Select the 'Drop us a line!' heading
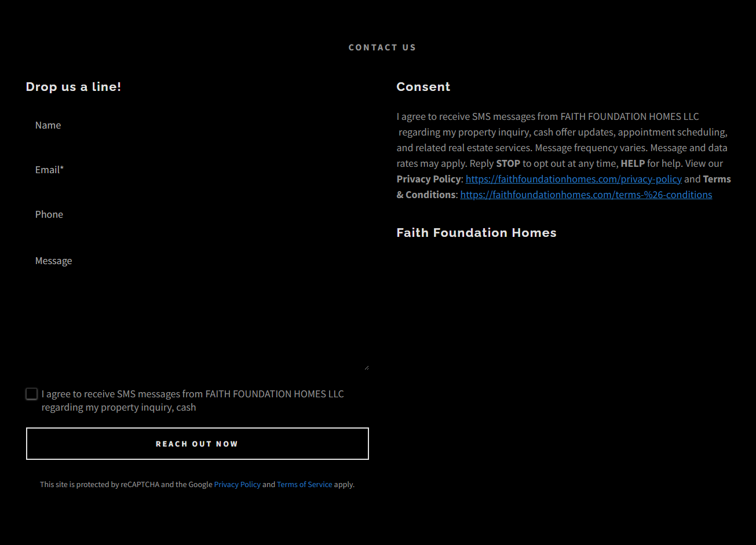The image size is (756, 545). 74,87
